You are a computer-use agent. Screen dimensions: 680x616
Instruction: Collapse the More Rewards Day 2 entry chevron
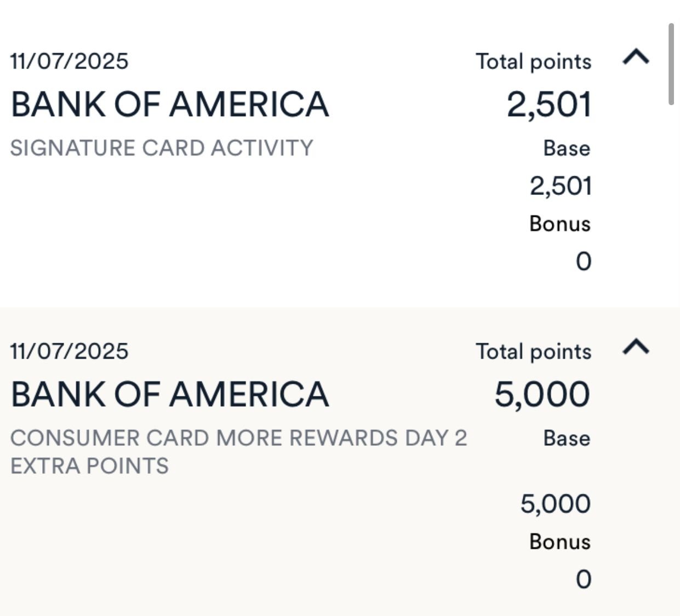[x=636, y=347]
